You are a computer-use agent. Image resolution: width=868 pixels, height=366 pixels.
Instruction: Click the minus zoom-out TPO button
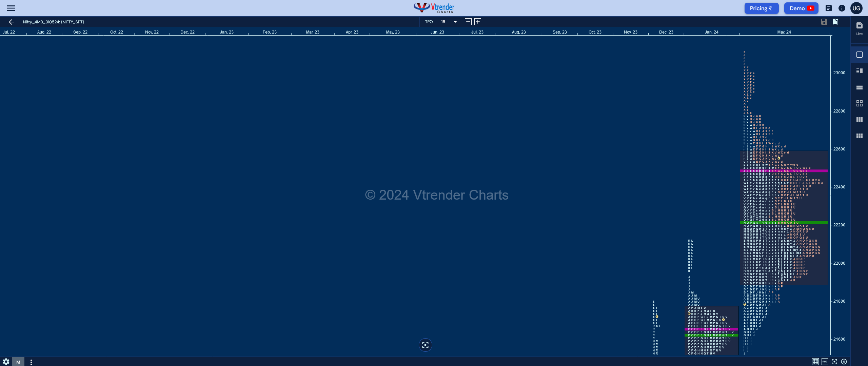(x=468, y=22)
